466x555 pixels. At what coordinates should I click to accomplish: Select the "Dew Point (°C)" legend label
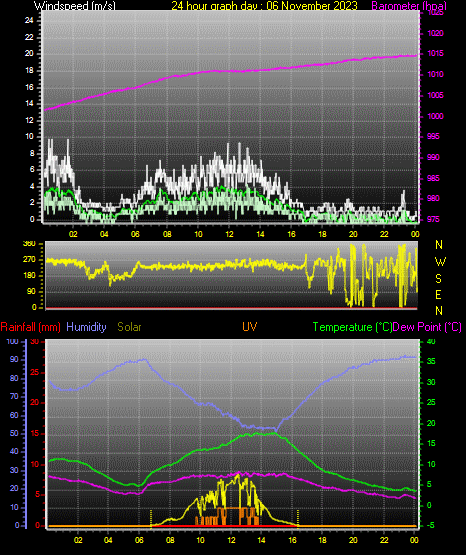[x=427, y=327]
